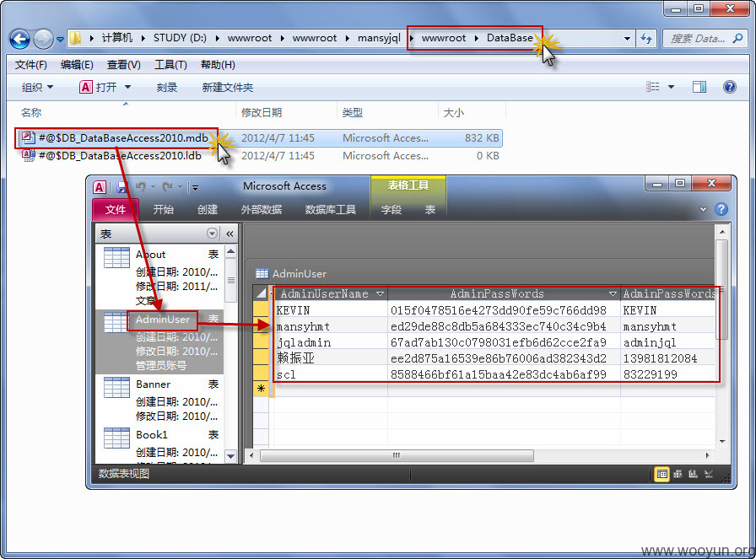Select the About table in navigation pane

[159, 277]
